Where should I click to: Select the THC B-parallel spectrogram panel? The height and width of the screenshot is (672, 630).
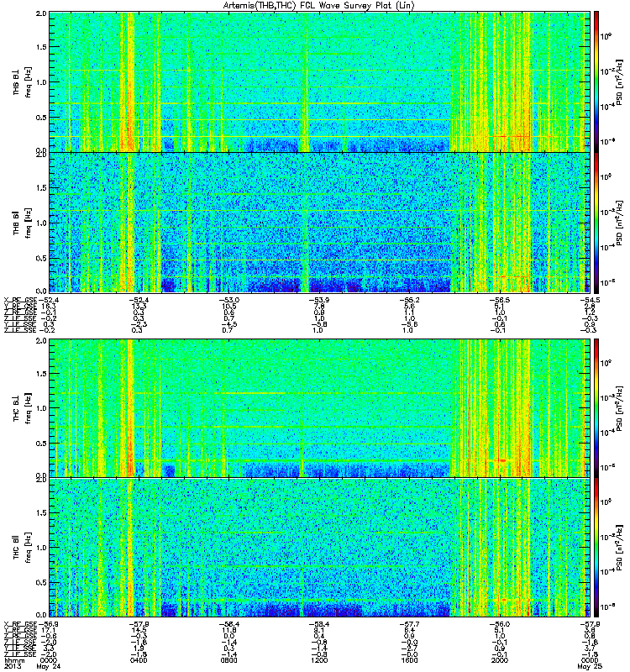pyautogui.click(x=320, y=548)
